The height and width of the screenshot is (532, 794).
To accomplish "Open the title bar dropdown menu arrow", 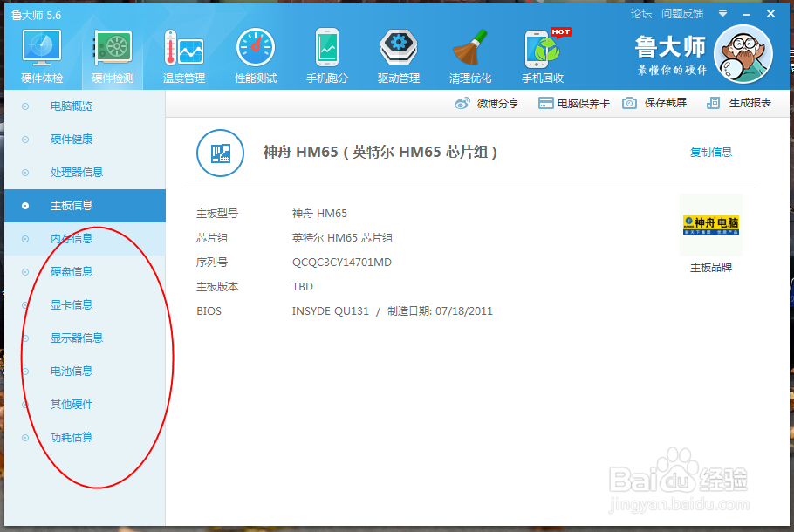I will [723, 14].
